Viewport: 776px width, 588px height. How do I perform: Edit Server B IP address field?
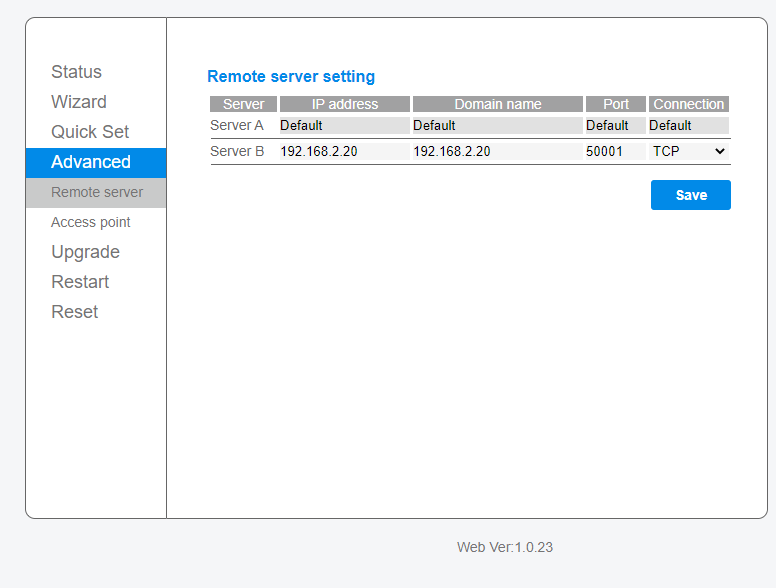point(344,151)
